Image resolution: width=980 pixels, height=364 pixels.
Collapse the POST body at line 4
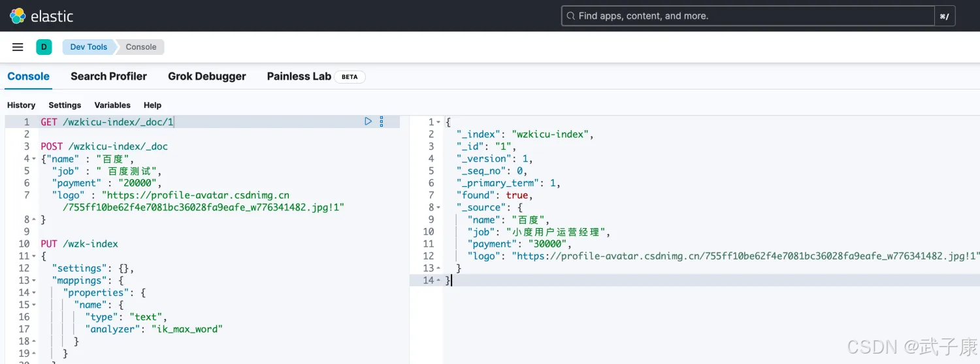(x=34, y=159)
